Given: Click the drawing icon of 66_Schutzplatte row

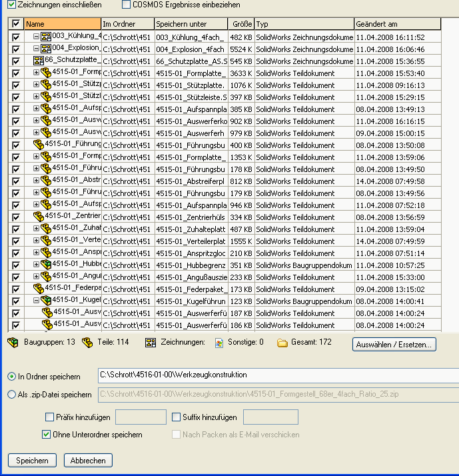Looking at the screenshot, I should (39, 61).
